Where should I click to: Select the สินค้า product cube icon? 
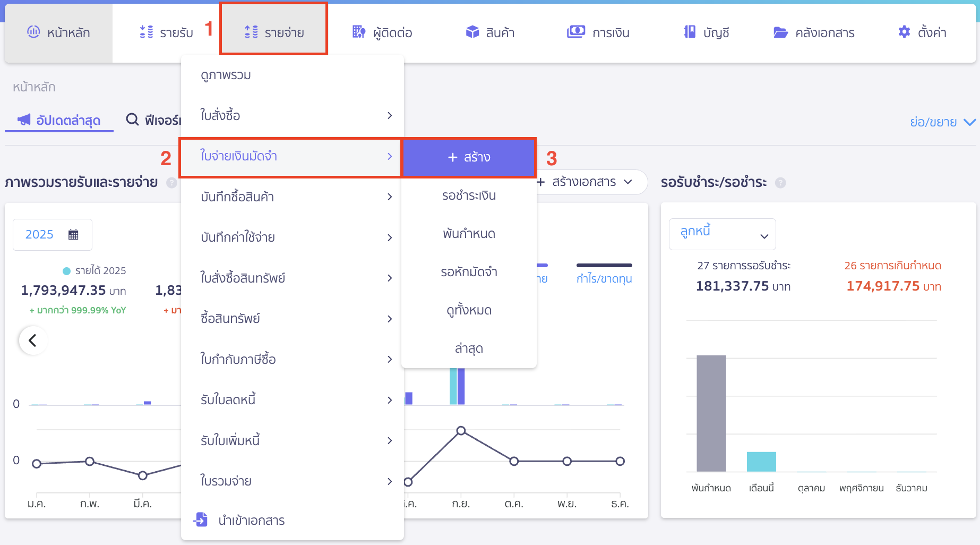(x=471, y=32)
